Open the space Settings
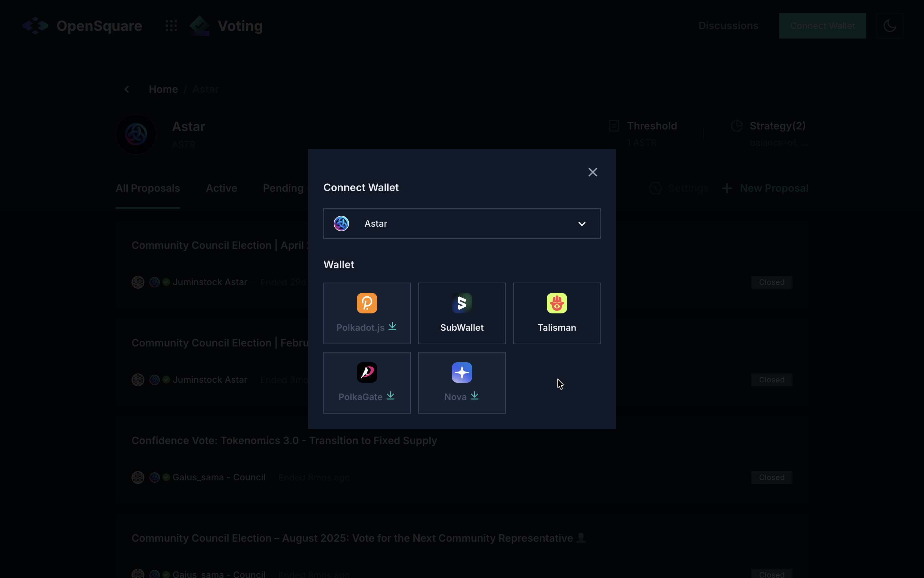The height and width of the screenshot is (578, 924). coord(679,188)
